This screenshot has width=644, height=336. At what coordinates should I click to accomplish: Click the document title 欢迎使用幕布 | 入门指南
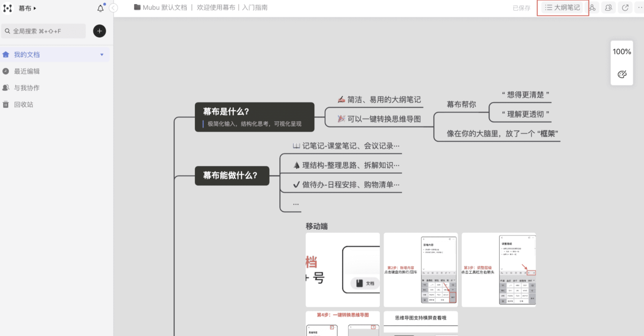pyautogui.click(x=232, y=8)
